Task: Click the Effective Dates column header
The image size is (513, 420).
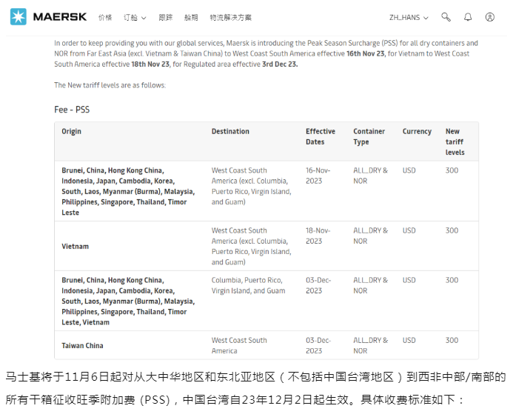Action: (x=321, y=136)
